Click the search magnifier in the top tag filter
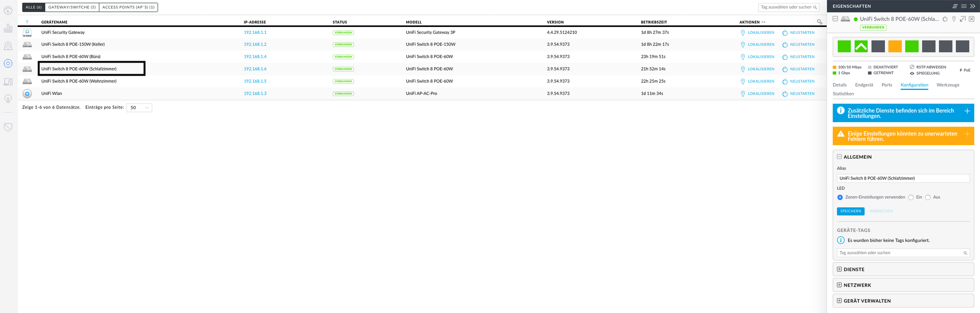The image size is (980, 313). pos(815,7)
